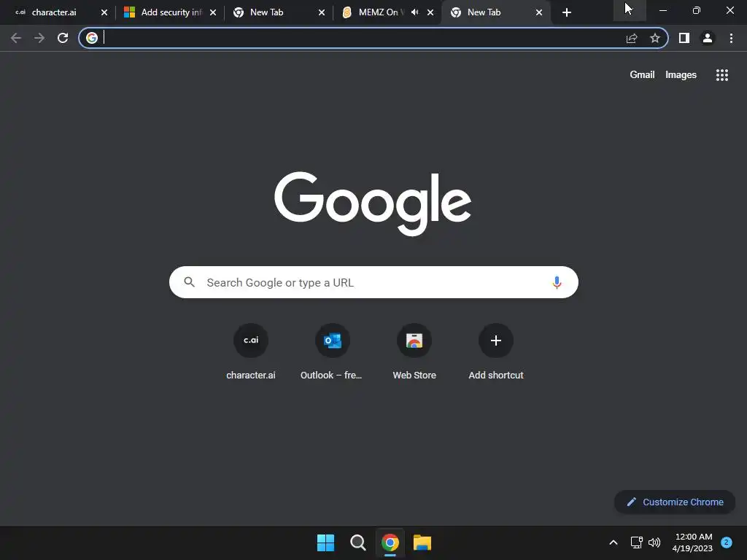This screenshot has height=560, width=747.
Task: Open File Explorer from taskbar
Action: pyautogui.click(x=422, y=542)
